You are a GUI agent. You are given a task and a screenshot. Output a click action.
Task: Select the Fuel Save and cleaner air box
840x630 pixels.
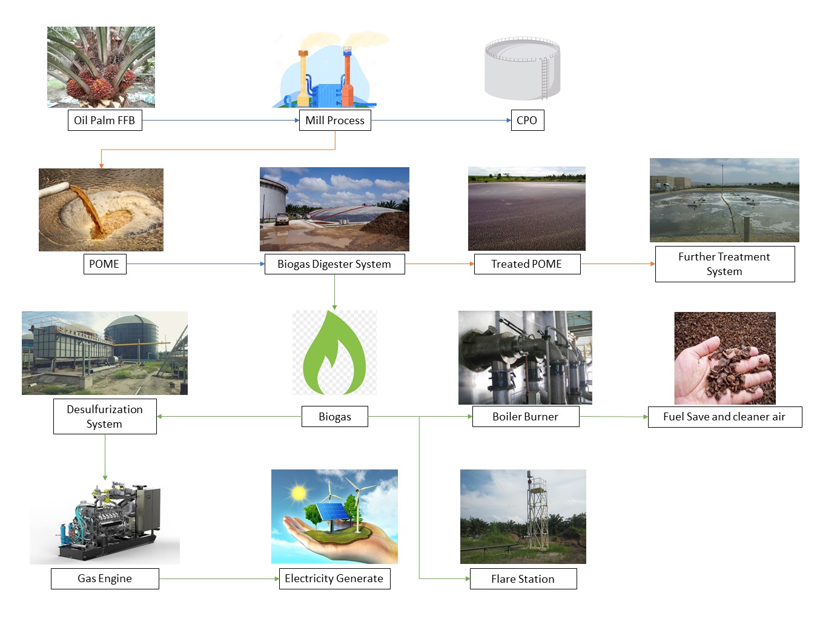(x=724, y=417)
